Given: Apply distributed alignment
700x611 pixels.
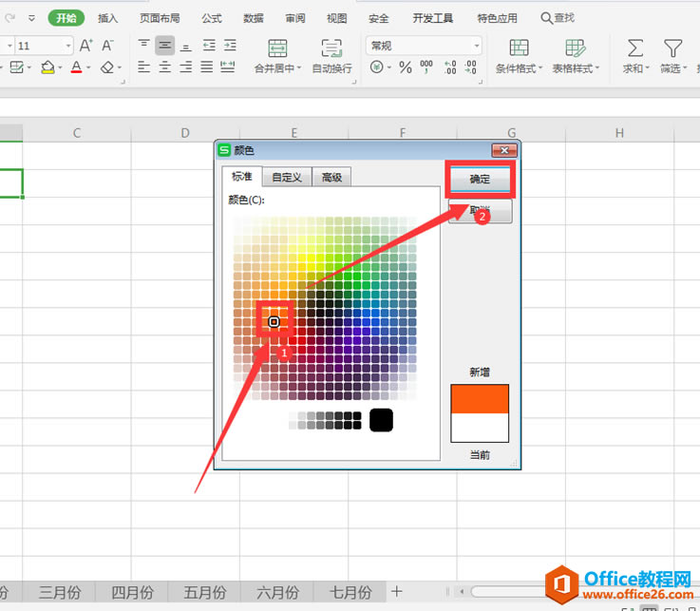Looking at the screenshot, I should 228,67.
